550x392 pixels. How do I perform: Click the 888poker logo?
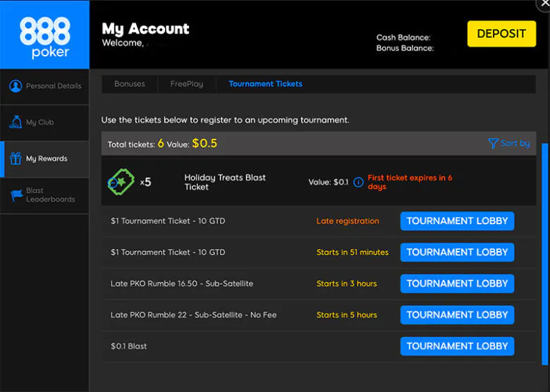[x=44, y=35]
